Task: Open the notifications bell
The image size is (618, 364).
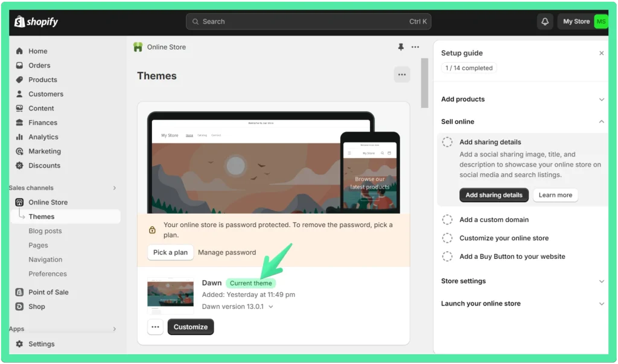Action: point(545,22)
